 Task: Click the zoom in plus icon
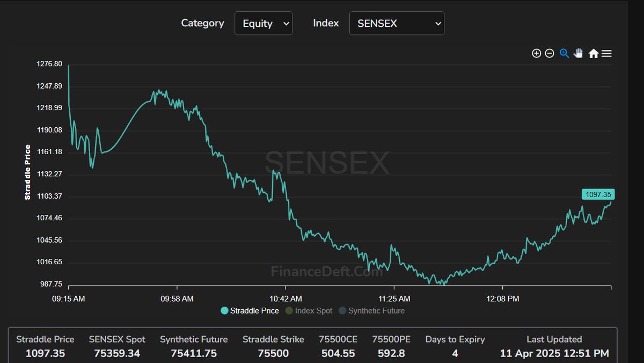coord(536,53)
